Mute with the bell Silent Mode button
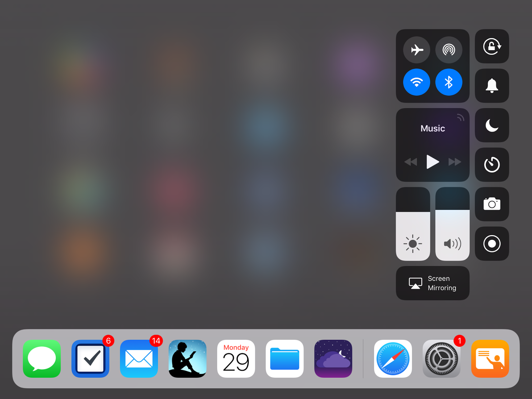This screenshot has height=399, width=532. point(492,86)
